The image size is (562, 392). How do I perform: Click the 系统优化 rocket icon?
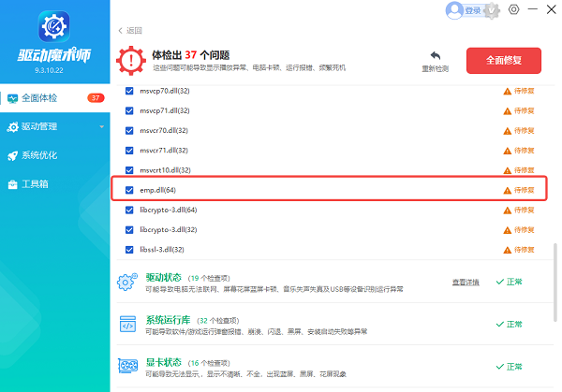click(12, 155)
